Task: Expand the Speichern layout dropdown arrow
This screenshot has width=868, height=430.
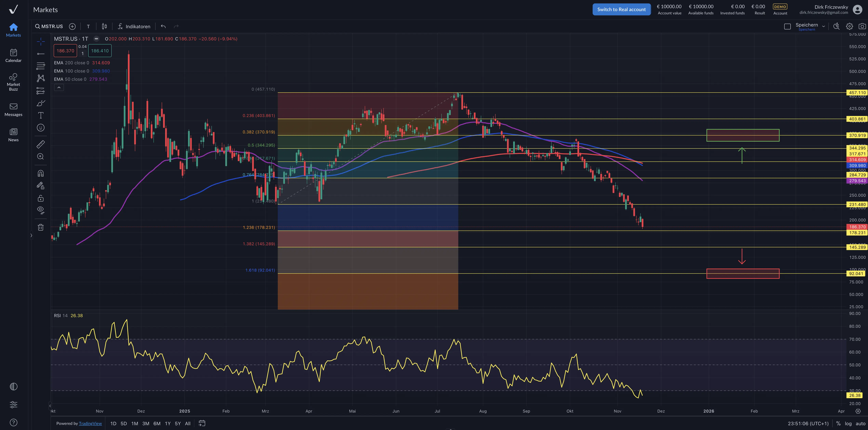Action: (824, 26)
